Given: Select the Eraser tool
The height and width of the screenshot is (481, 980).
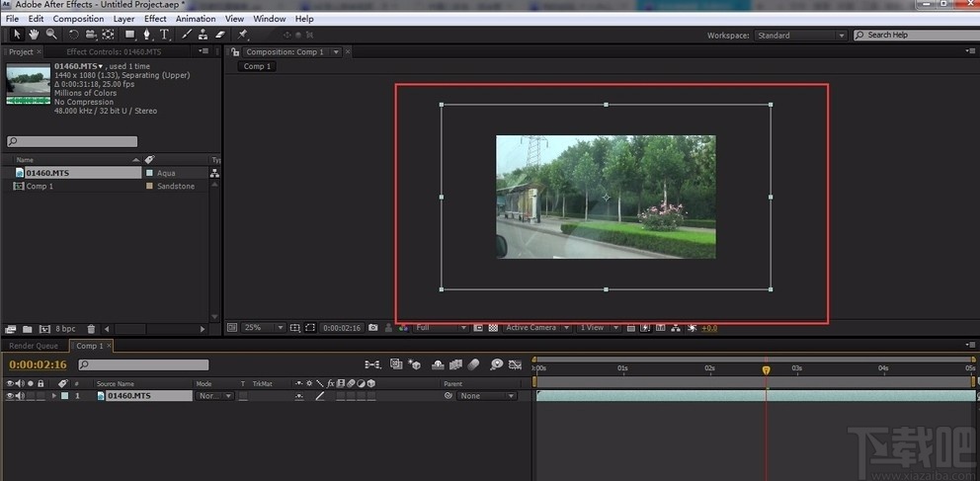Looking at the screenshot, I should click(x=220, y=35).
